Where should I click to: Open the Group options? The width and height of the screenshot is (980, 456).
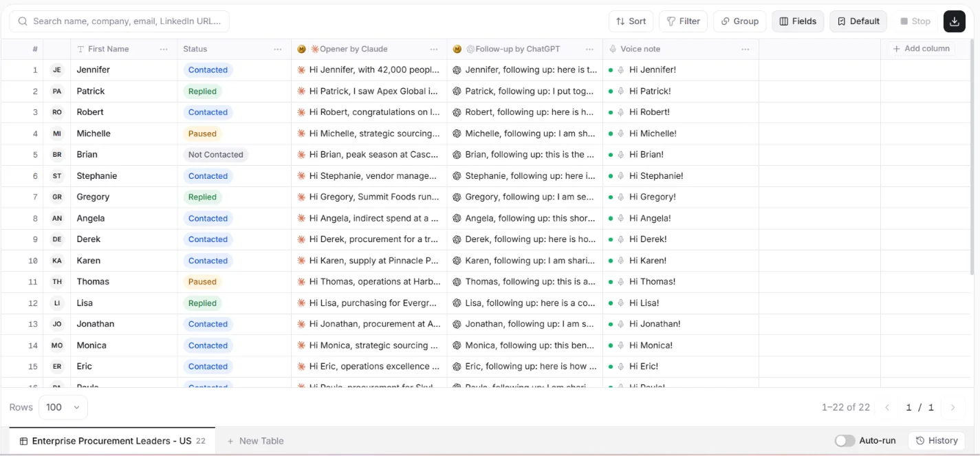coord(739,21)
